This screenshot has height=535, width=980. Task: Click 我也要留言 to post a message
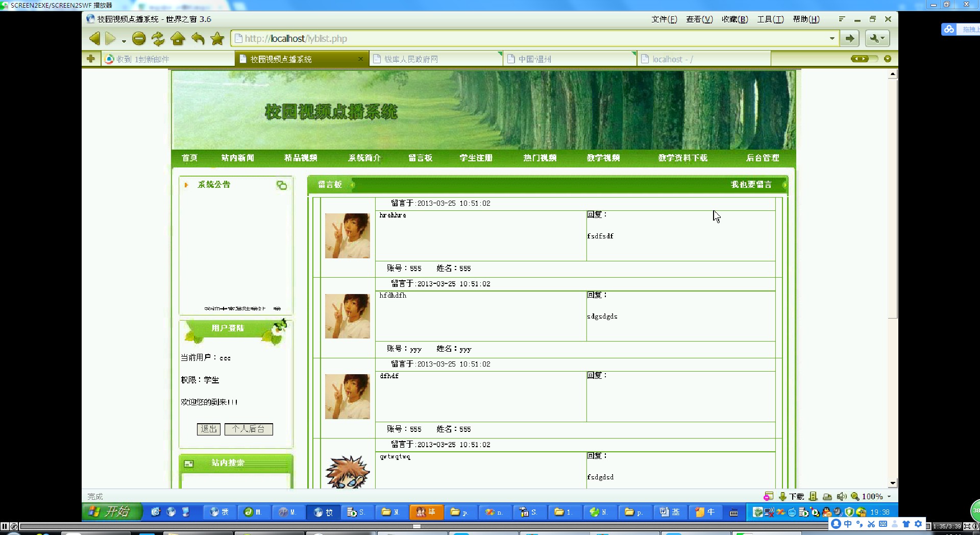pos(751,184)
